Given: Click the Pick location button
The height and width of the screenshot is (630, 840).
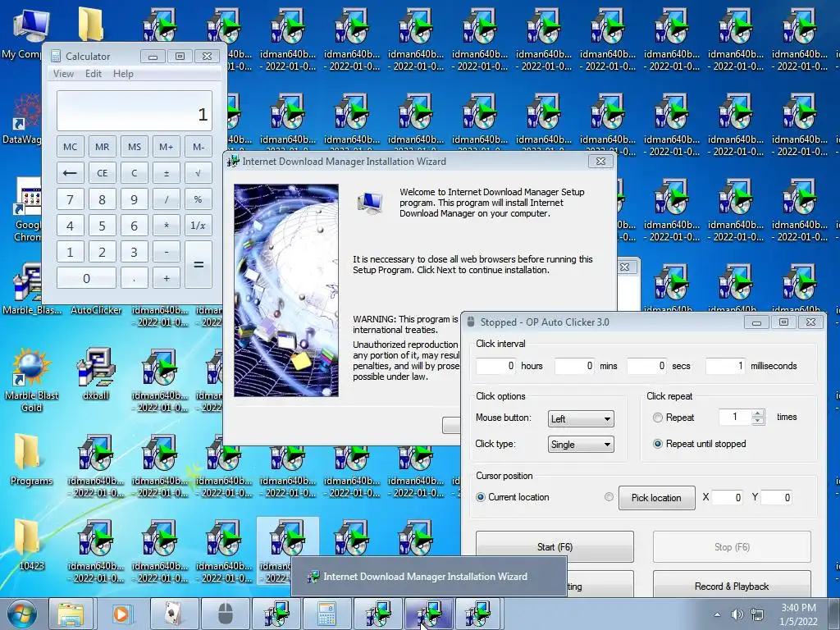Looking at the screenshot, I should click(657, 498).
